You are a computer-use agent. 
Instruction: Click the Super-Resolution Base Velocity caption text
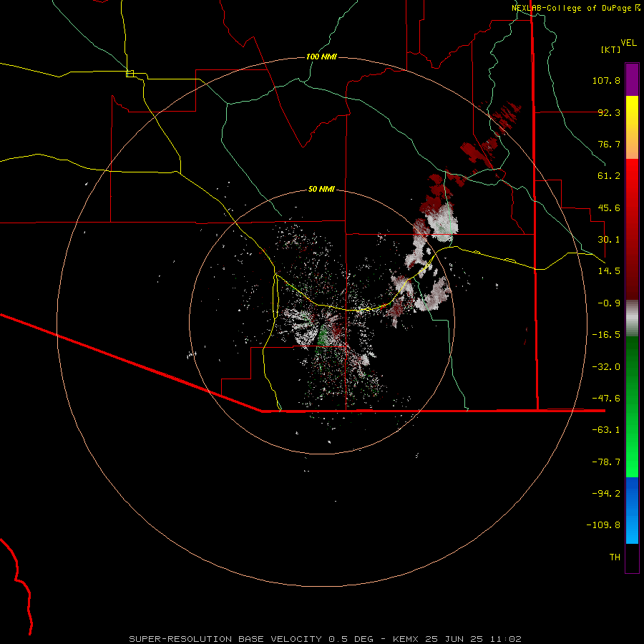[x=326, y=639]
